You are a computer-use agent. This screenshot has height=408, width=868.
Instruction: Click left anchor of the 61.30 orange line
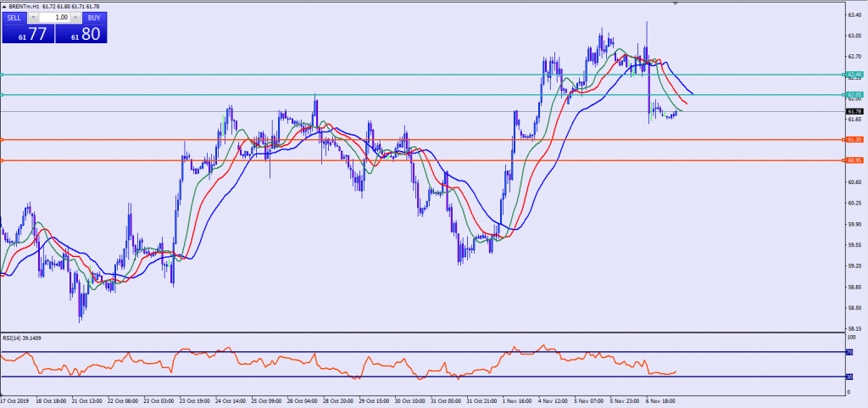click(3, 139)
